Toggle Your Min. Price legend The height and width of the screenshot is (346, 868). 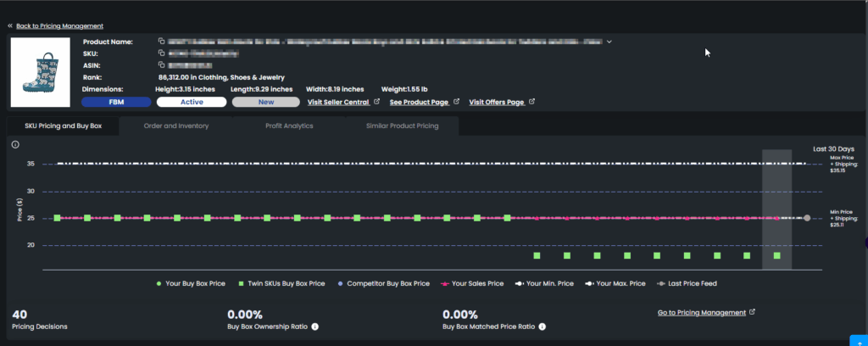click(x=544, y=283)
